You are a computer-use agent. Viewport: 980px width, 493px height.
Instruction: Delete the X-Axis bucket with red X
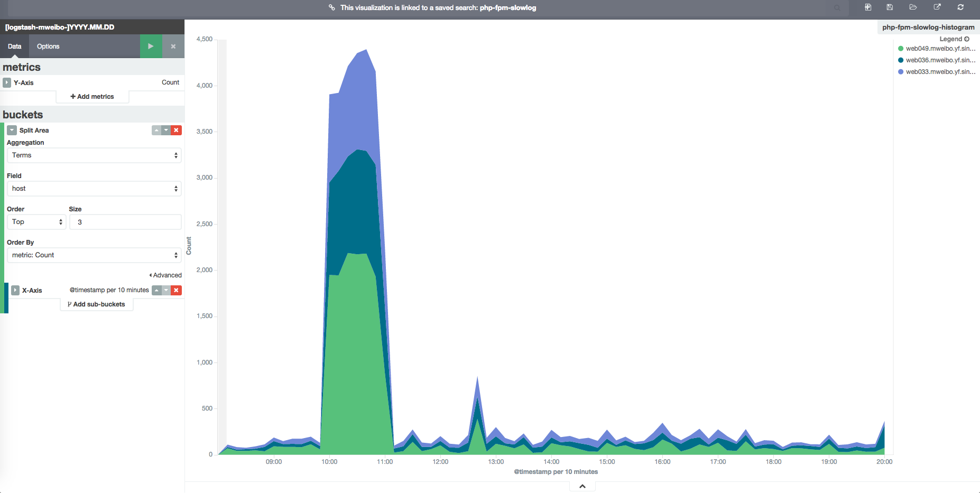click(x=177, y=290)
